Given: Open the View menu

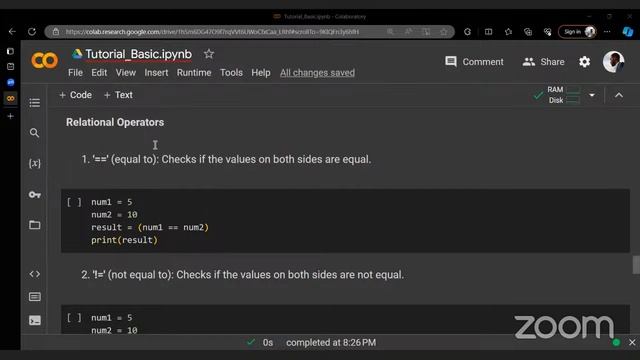Looking at the screenshot, I should [126, 73].
